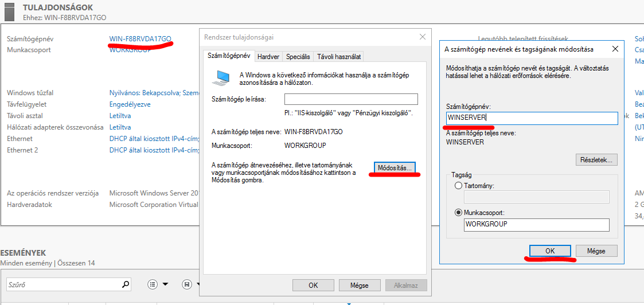Click the list options icon next to the filter

[x=153, y=284]
